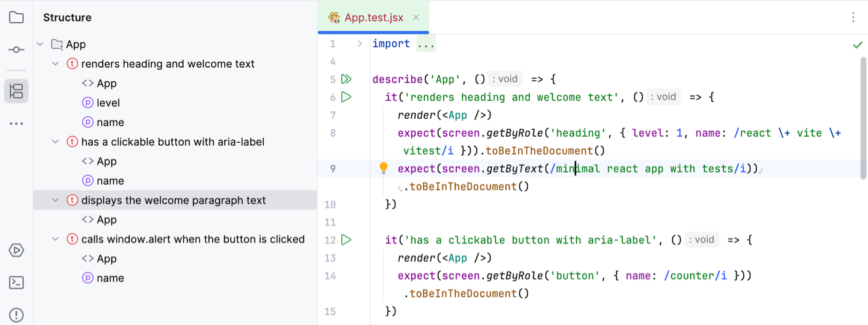Open the Problems tool window icon
868x325 pixels.
pyautogui.click(x=17, y=315)
